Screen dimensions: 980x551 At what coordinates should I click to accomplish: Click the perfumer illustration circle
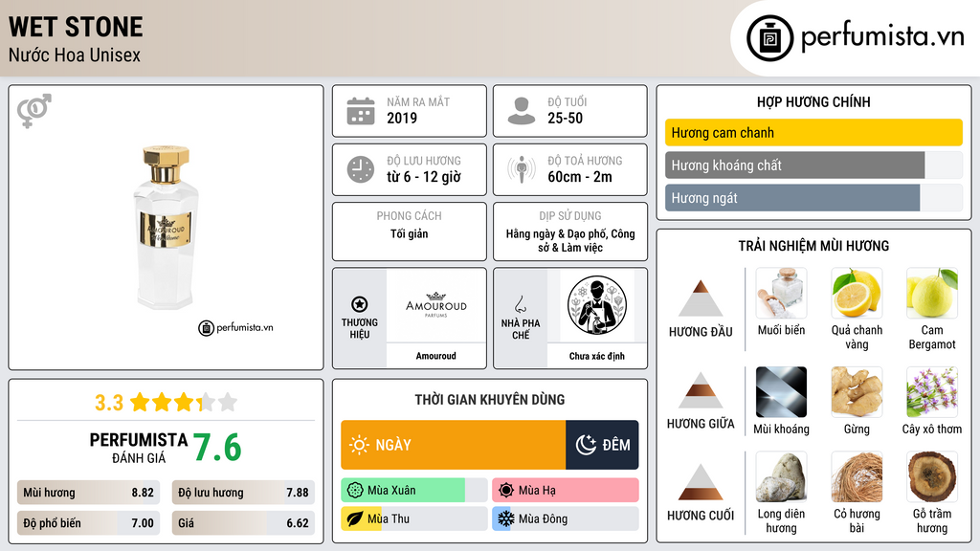point(597,305)
